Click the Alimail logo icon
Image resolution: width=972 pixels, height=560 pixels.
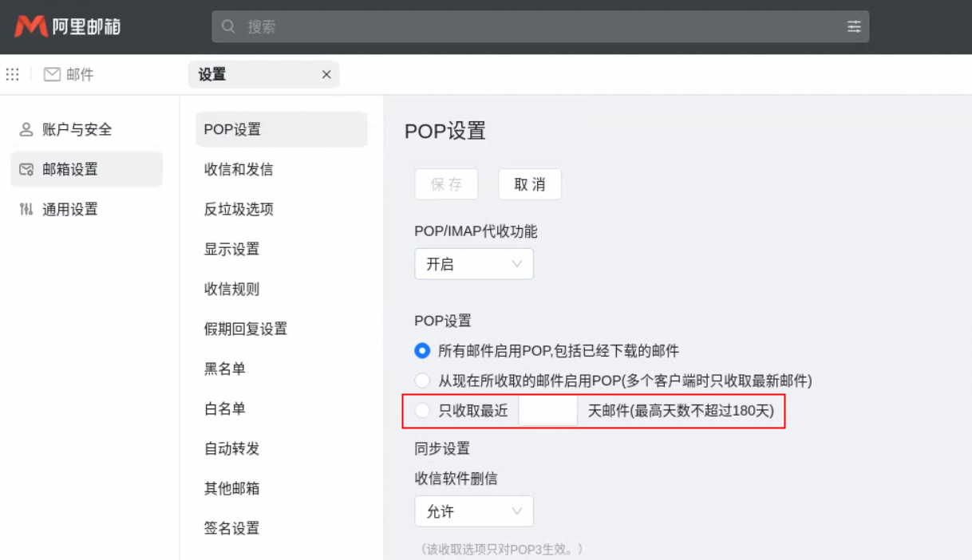click(31, 26)
